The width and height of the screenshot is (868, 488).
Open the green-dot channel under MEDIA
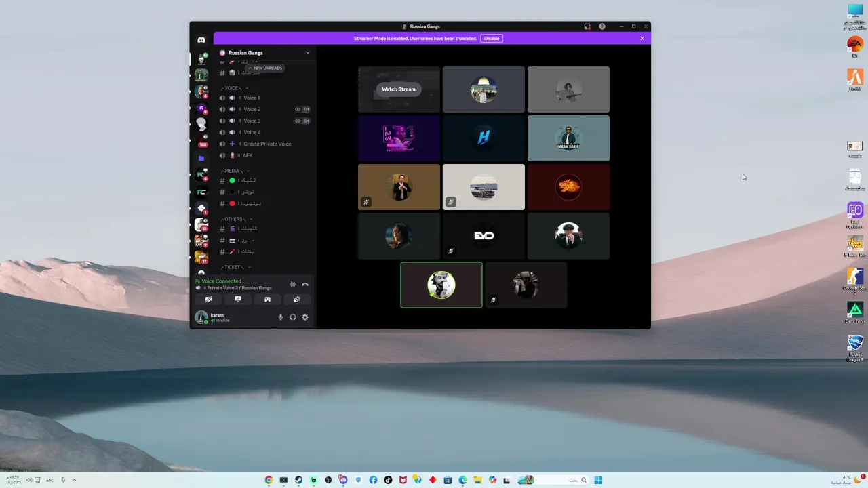click(x=264, y=180)
